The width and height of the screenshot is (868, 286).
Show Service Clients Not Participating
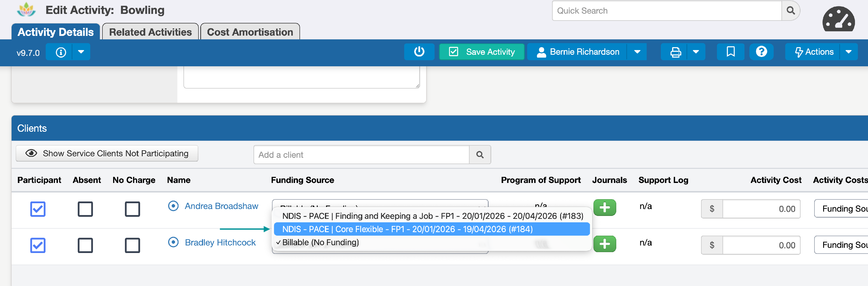click(107, 153)
